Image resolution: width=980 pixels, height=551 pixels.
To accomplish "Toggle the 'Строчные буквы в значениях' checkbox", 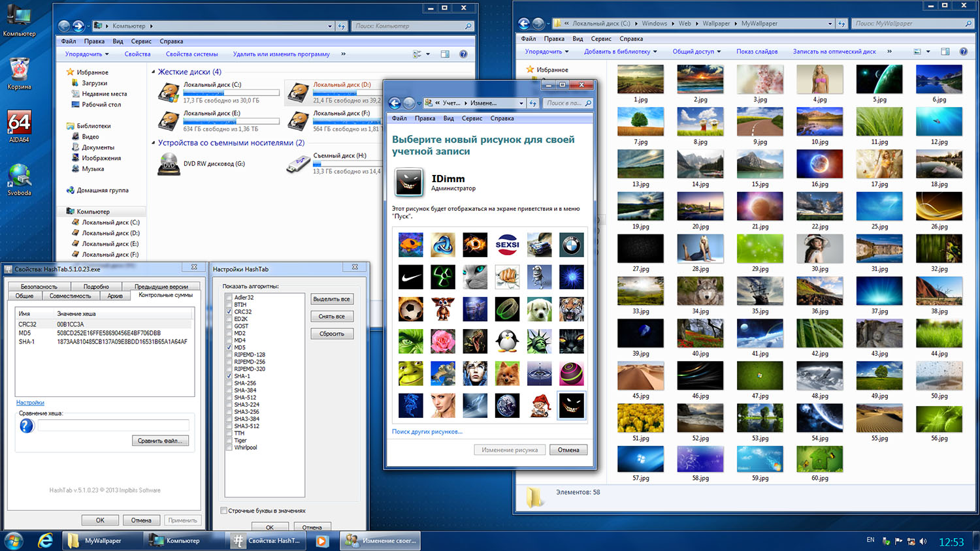I will point(224,511).
